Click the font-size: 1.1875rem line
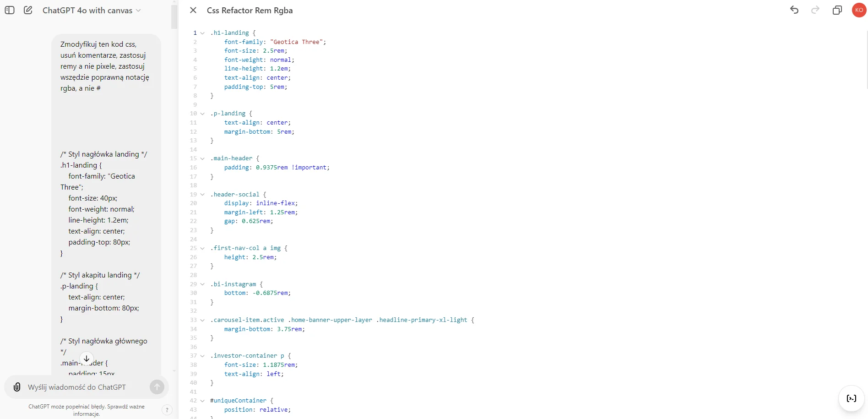The width and height of the screenshot is (868, 419). [x=261, y=365]
